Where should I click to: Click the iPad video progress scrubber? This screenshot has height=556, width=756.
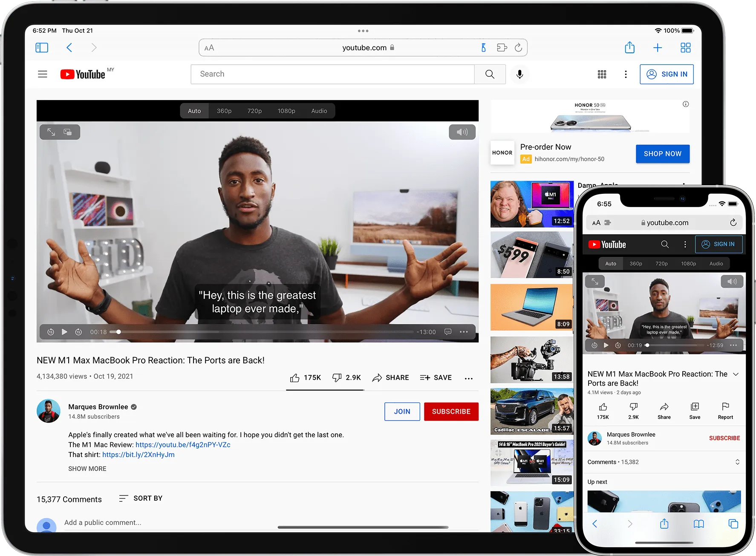(118, 332)
